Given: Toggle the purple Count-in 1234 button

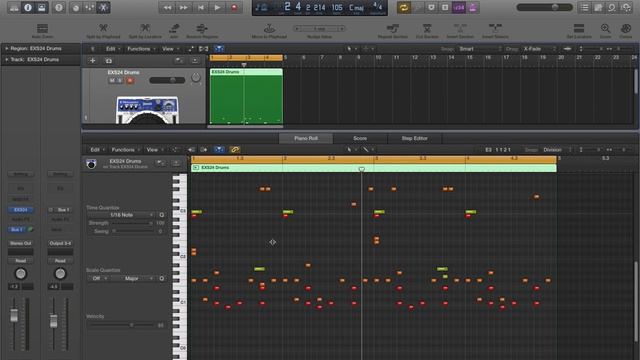Looking at the screenshot, I should pyautogui.click(x=459, y=7).
